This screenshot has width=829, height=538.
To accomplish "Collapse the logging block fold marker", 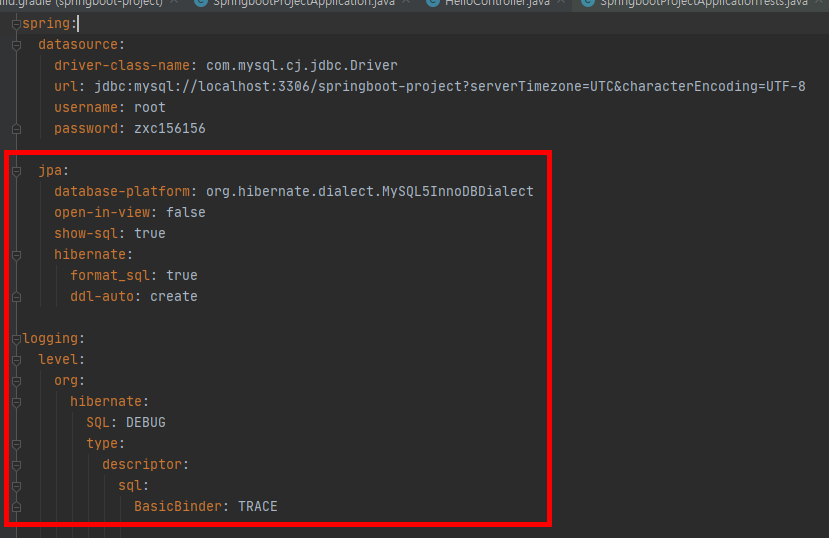I will click(16, 339).
